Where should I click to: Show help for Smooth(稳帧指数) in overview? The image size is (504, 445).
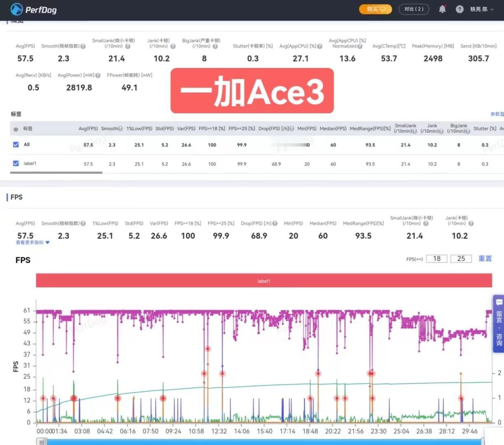83,46
